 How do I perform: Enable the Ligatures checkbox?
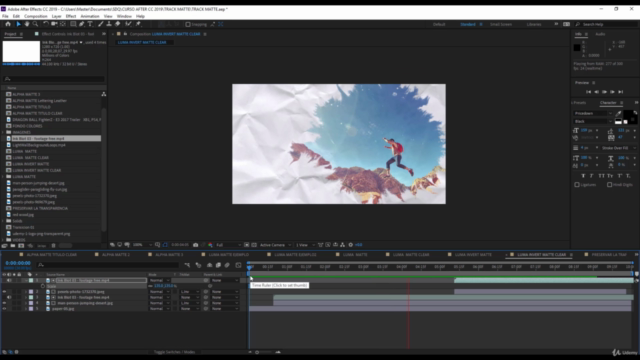click(x=577, y=185)
